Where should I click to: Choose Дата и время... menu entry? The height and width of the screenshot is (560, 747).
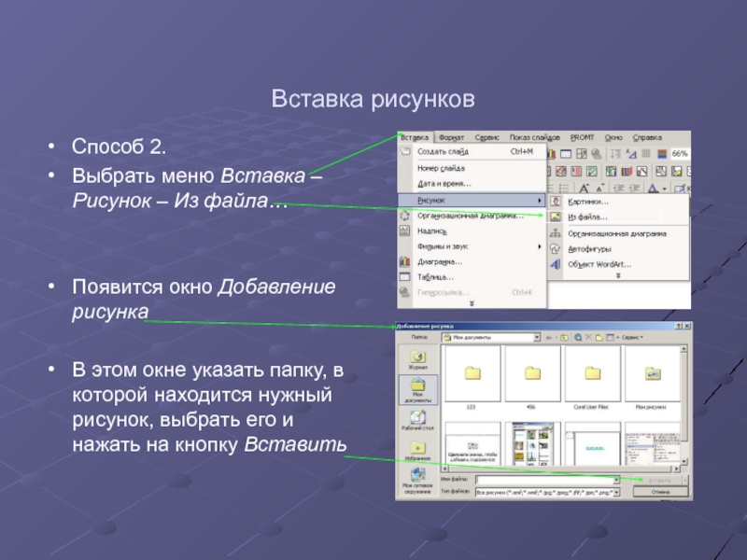472,183
